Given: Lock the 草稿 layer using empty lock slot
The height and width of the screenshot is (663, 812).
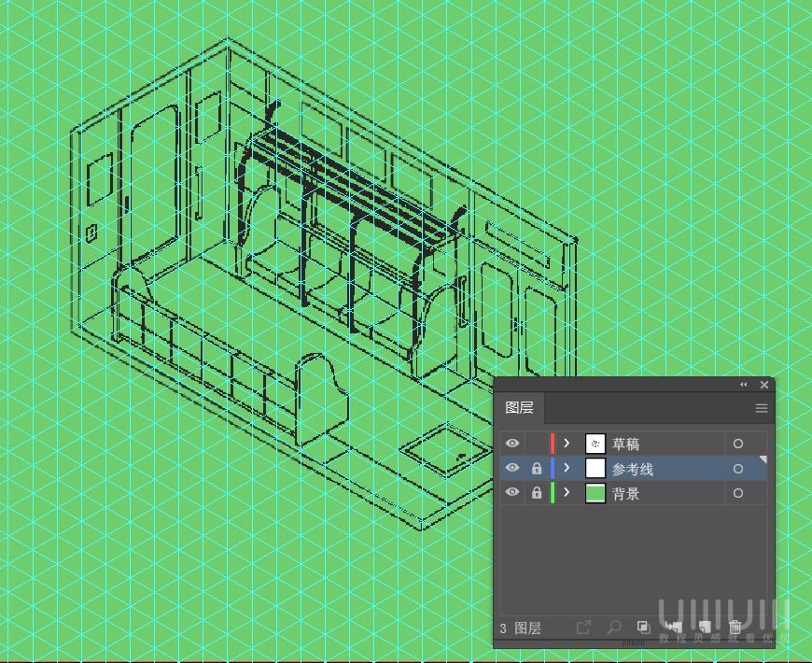Looking at the screenshot, I should [x=536, y=444].
